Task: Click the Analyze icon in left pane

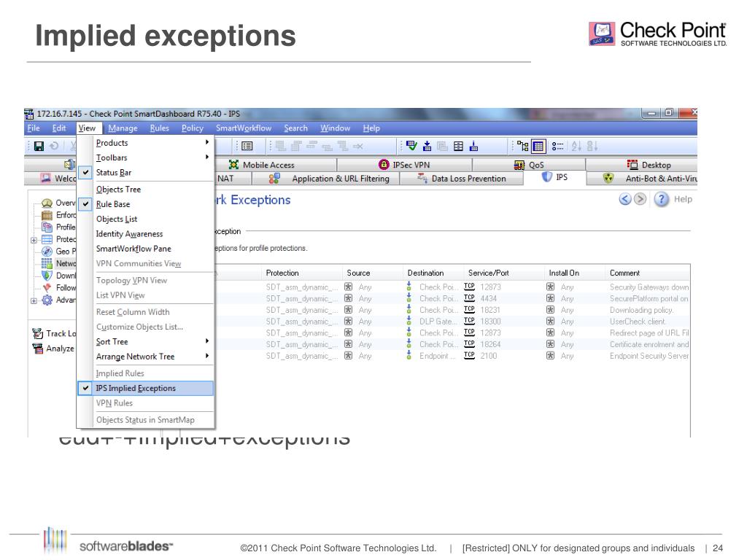Action: 38,349
